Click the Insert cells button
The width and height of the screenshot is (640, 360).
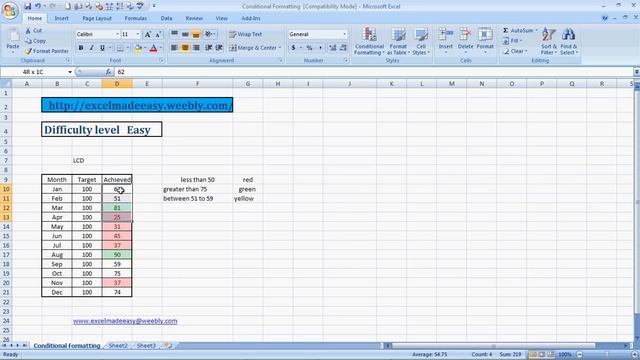[446, 40]
